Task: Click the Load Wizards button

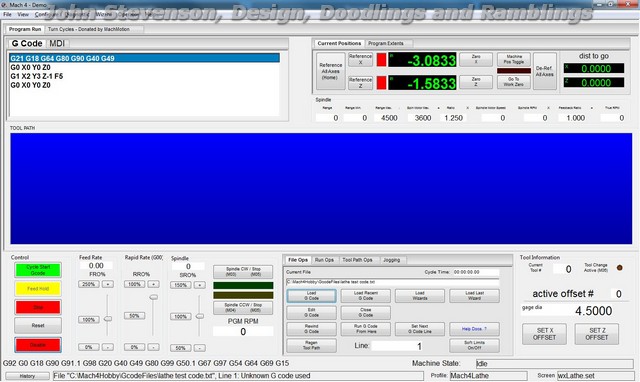Action: point(420,296)
